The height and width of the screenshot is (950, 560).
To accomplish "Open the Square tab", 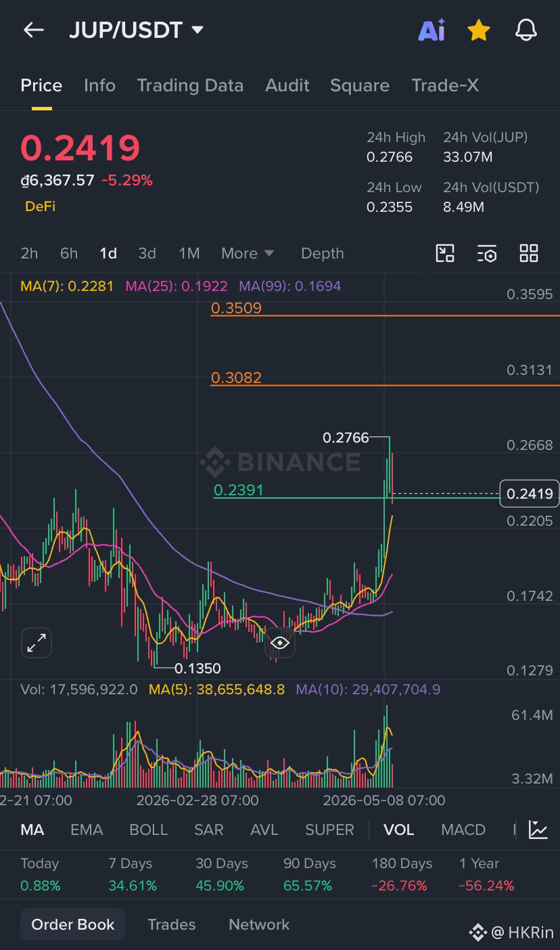I will coord(360,85).
